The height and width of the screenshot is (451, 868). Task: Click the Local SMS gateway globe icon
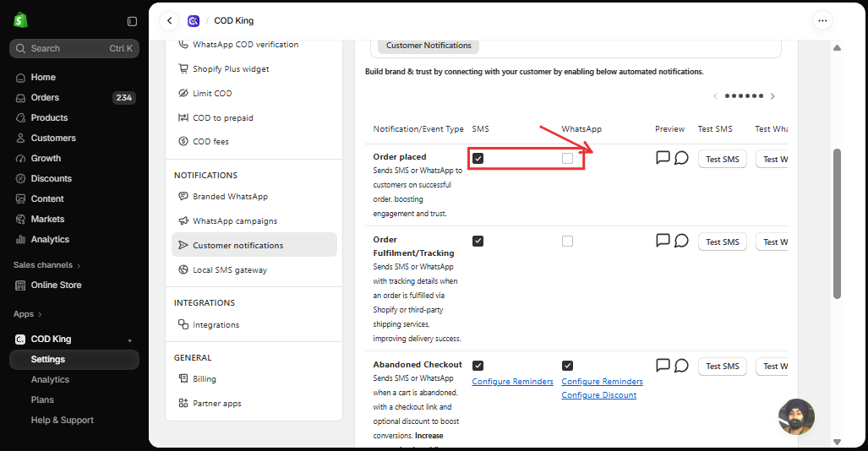tap(183, 269)
